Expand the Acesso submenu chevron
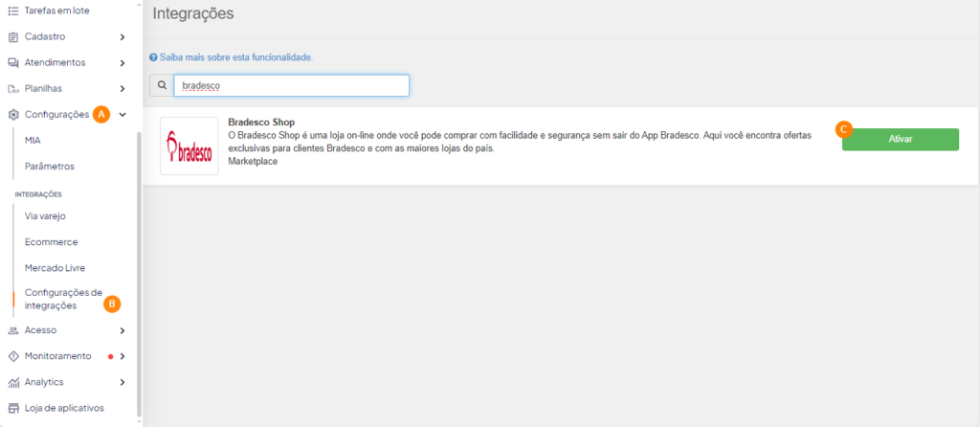The image size is (980, 427). [122, 330]
